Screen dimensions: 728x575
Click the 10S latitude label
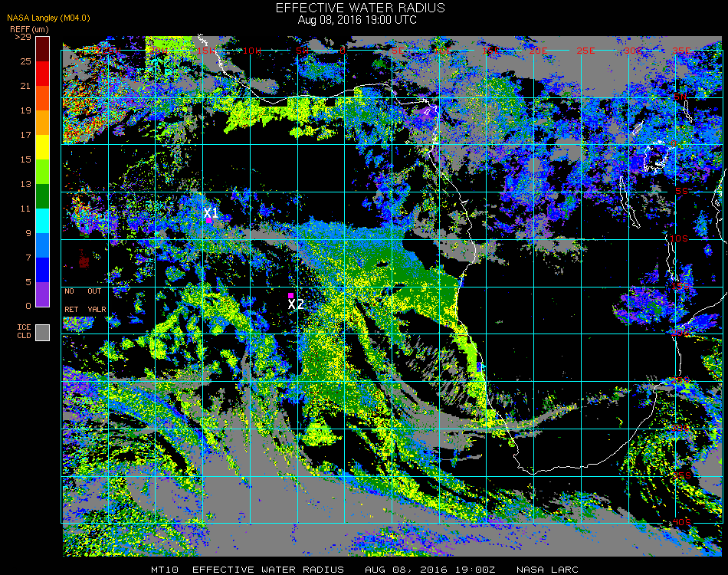click(679, 238)
